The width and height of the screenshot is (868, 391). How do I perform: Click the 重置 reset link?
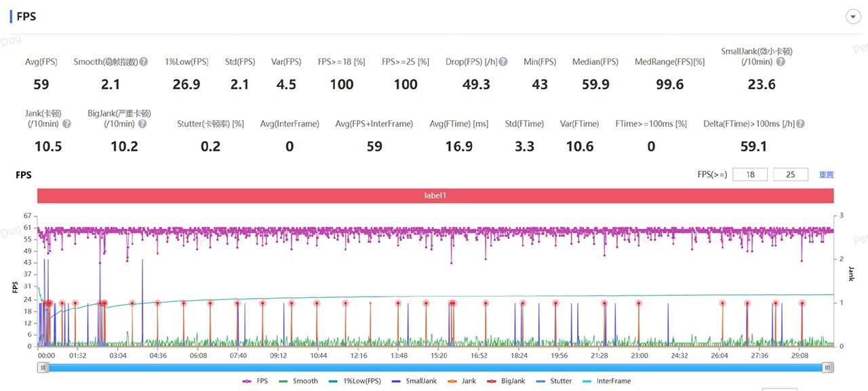coord(826,174)
